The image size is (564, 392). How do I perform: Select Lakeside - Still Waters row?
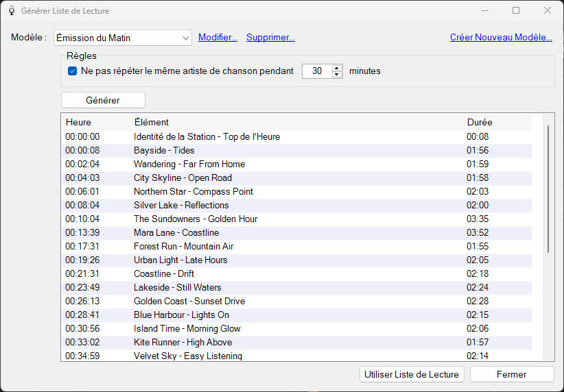[296, 287]
